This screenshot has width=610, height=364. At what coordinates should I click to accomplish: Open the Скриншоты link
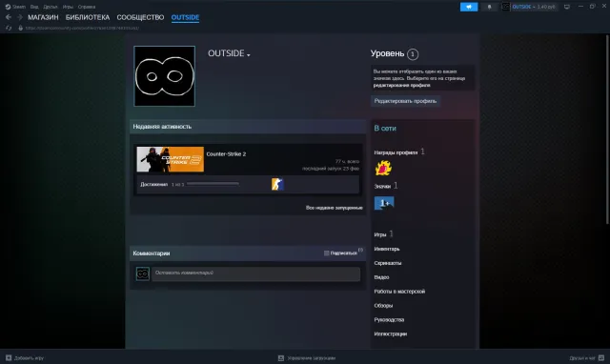388,263
